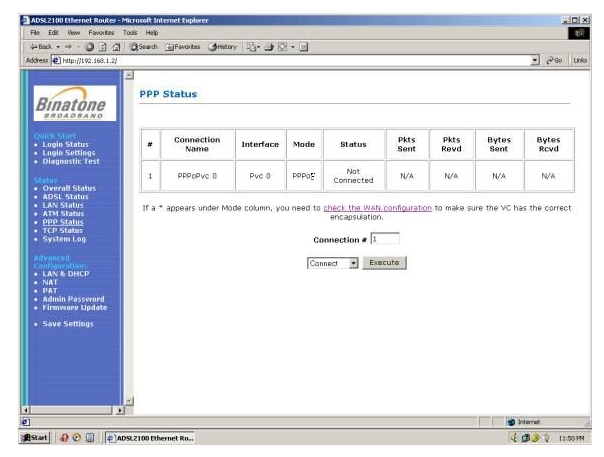
Task: Click the volume speaker tray icon
Action: click(x=514, y=438)
